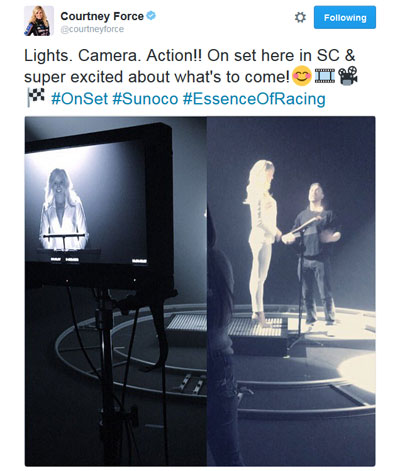Click the Courtney Force display name
400x471 pixels.
(102, 16)
